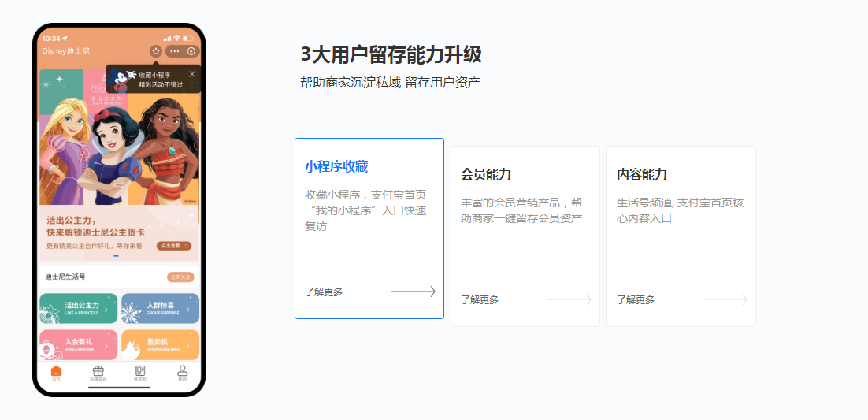Select the 首页 home tab icon

click(x=56, y=371)
